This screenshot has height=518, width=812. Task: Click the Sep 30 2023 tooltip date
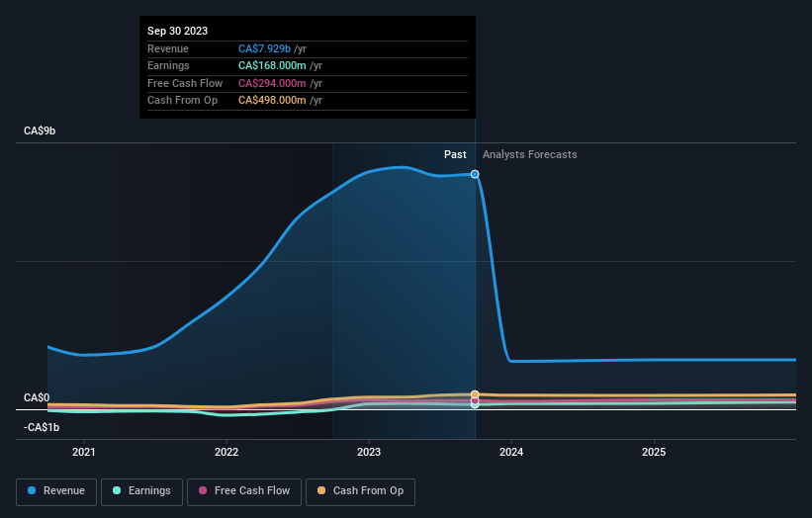tap(178, 31)
